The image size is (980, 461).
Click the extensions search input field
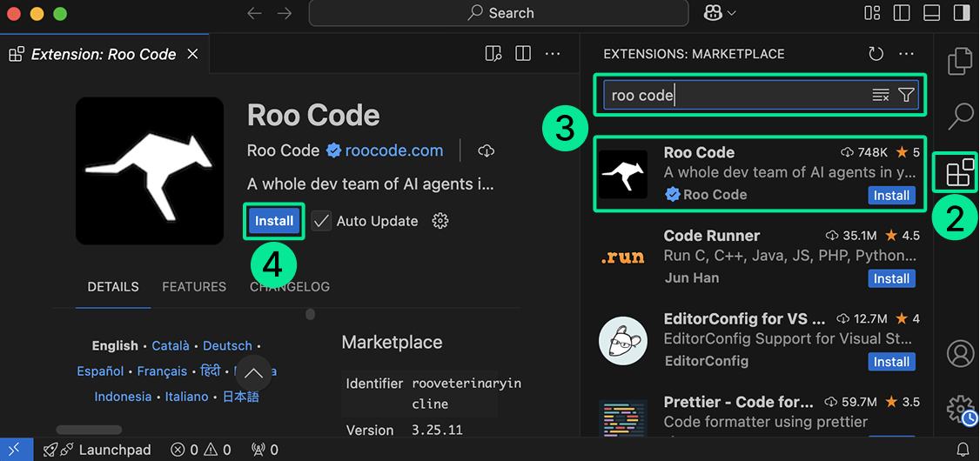735,96
